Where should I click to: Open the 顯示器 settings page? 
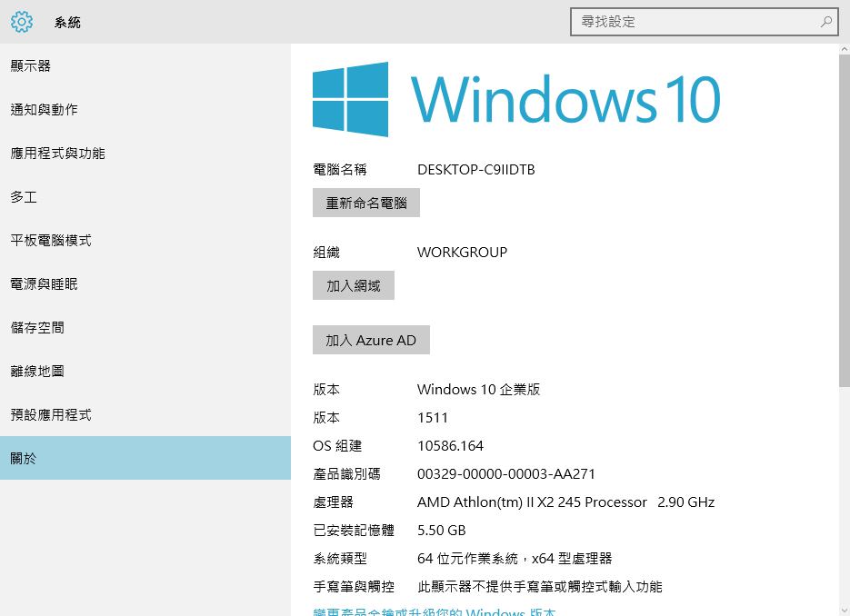[145, 65]
